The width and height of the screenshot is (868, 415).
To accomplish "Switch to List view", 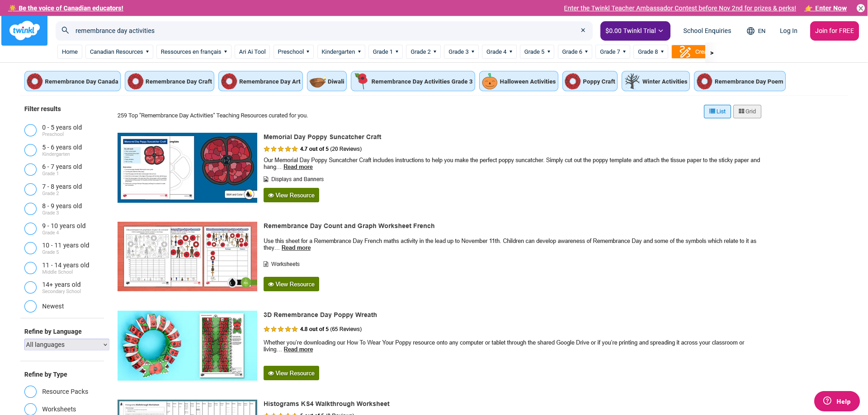I will click(717, 112).
